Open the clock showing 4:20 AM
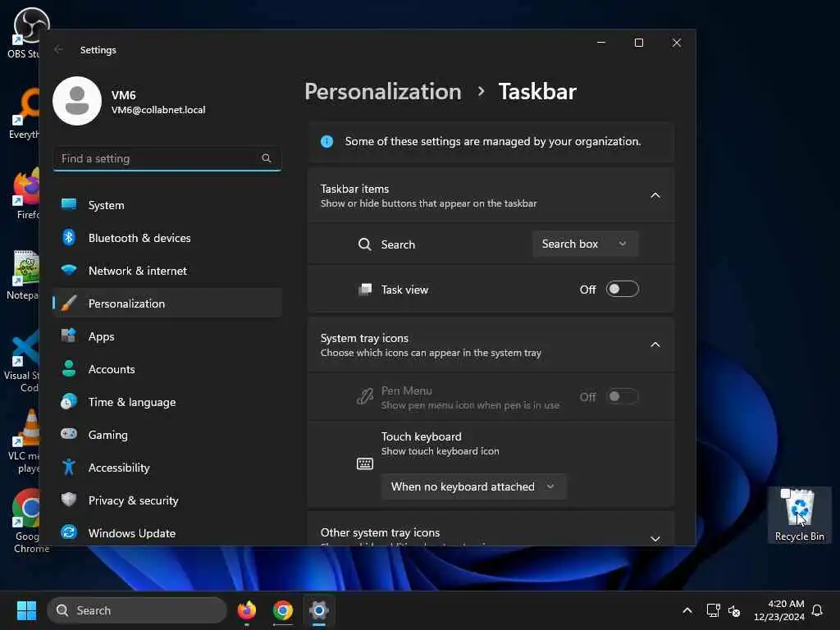This screenshot has height=630, width=840. coord(779,610)
